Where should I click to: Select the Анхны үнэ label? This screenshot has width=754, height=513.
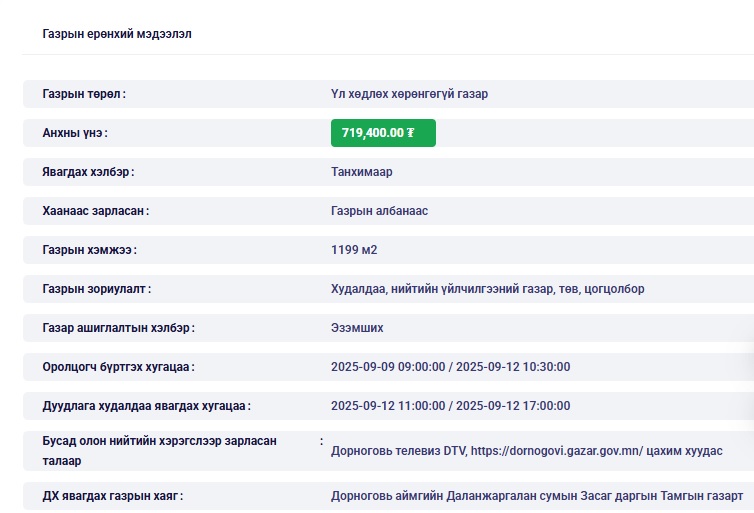click(75, 133)
